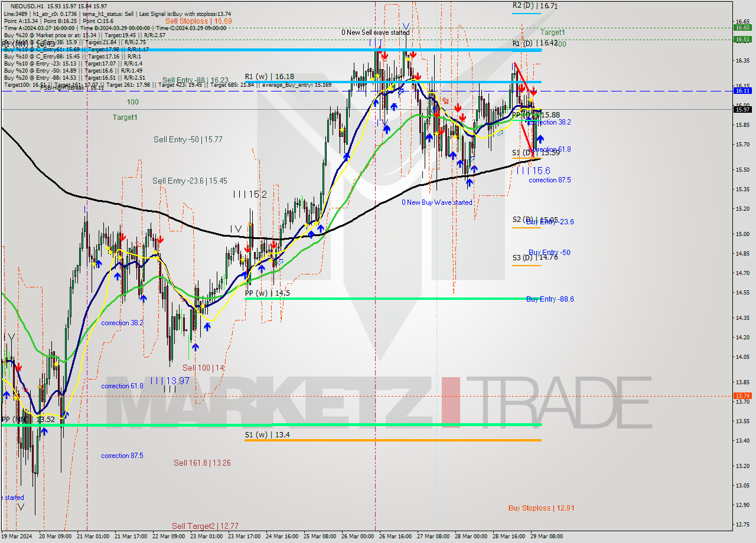Select the '21 Mar 01:00' time label
756x543 pixels.
93,537
